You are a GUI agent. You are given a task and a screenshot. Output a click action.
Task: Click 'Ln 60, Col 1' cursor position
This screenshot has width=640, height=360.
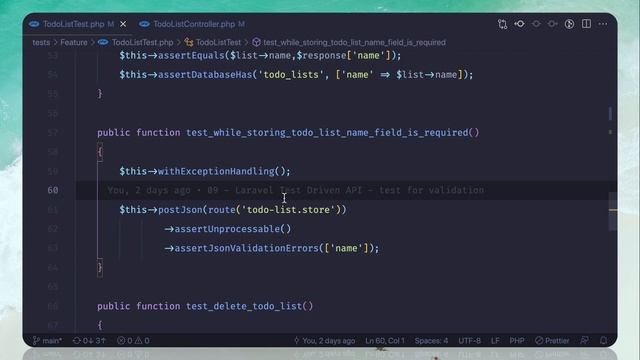pyautogui.click(x=384, y=340)
